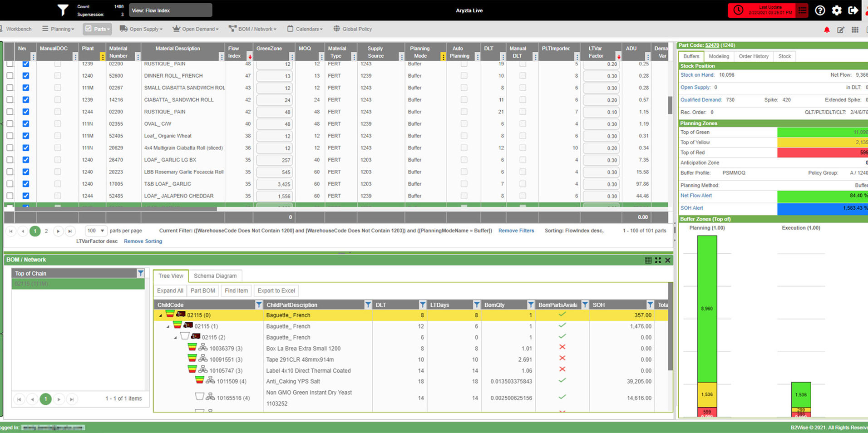Click the Remove Sorting link

143,241
